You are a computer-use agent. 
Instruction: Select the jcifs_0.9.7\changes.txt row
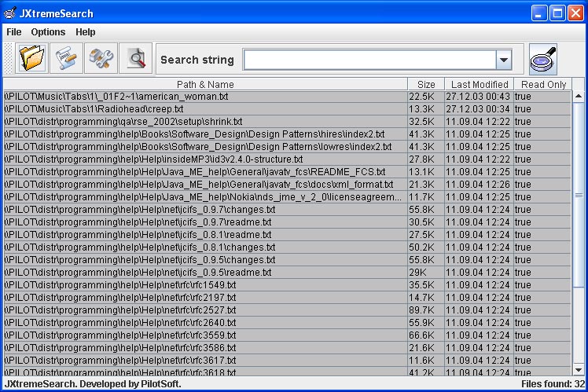pos(287,210)
